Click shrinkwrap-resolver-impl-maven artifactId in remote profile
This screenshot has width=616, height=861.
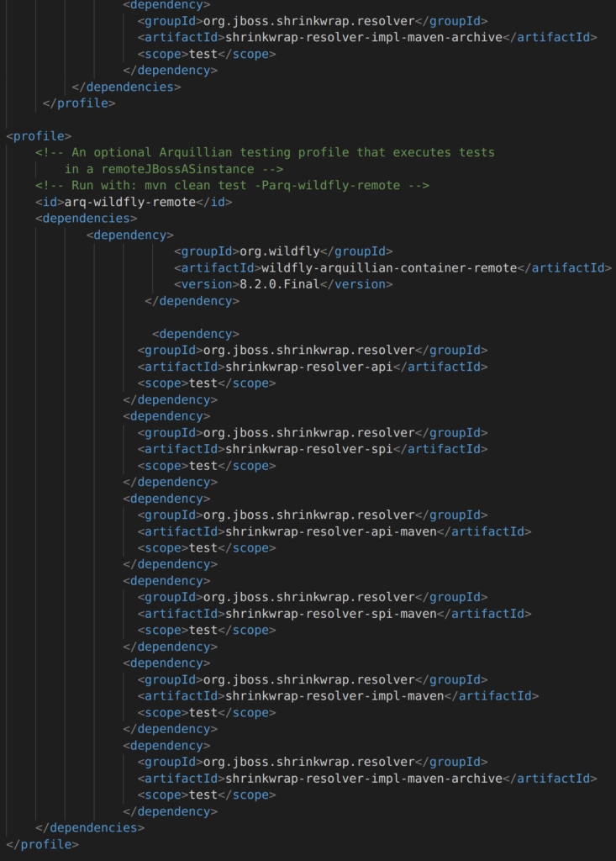coord(335,696)
